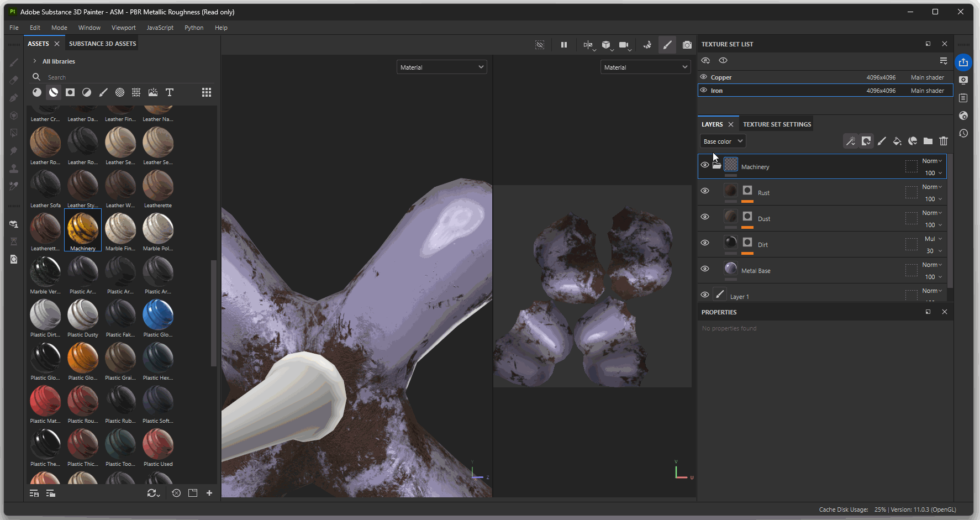Toggle visibility of Copper texture set
980x520 pixels.
(704, 77)
